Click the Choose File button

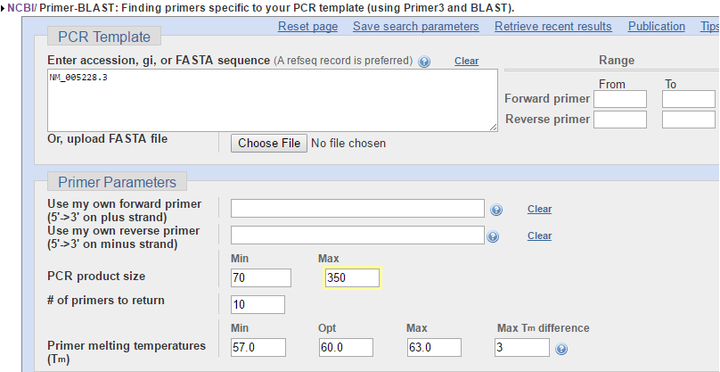coord(269,143)
